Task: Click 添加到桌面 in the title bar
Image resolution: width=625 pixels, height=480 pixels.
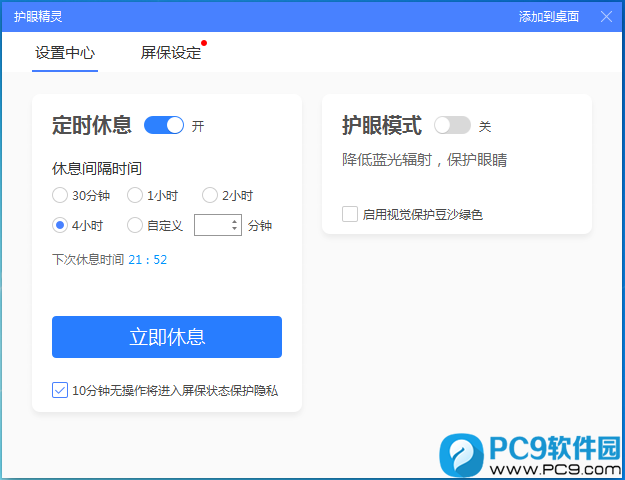Action: click(x=548, y=16)
